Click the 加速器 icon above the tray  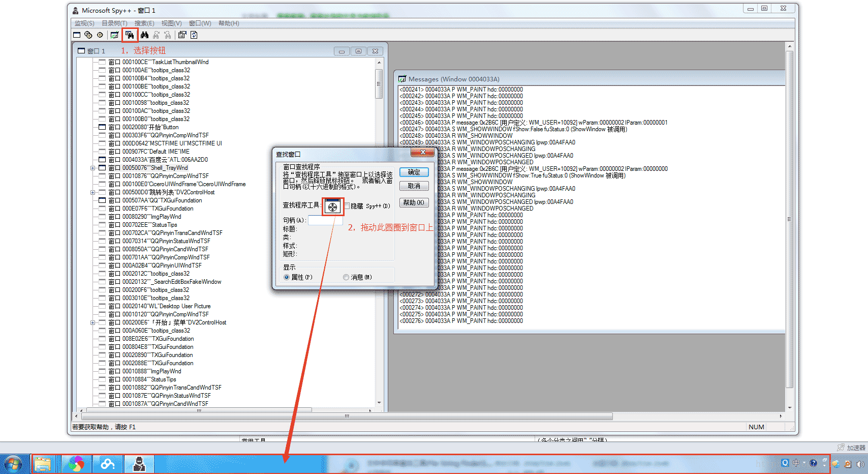click(841, 448)
